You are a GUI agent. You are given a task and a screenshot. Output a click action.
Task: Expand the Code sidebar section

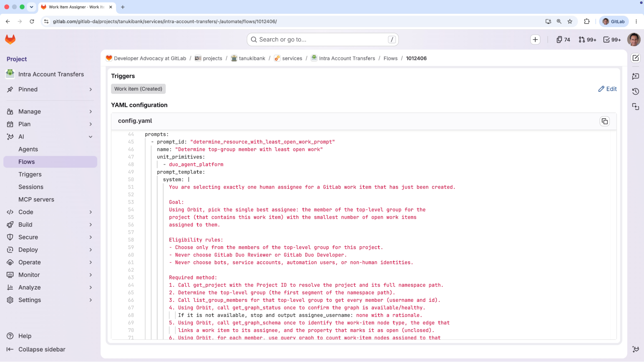50,212
